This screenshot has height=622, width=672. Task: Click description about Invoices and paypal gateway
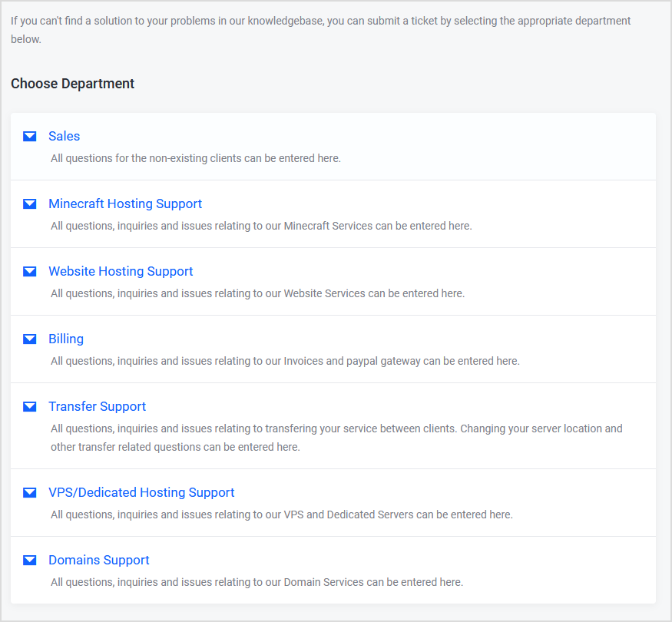coord(285,362)
